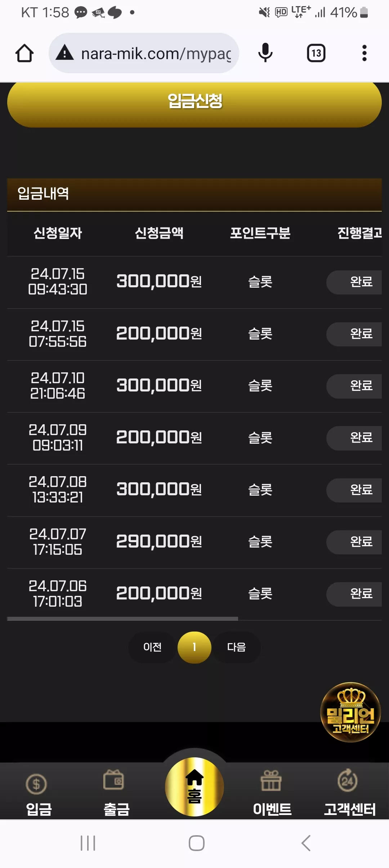Go to the previous page with 이전
Viewport: 389px width, 868px height.
152,647
